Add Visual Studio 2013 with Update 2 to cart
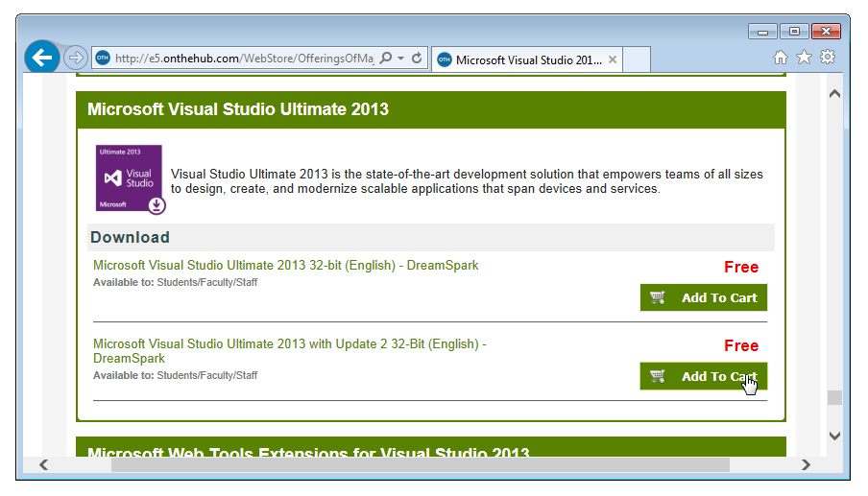This screenshot has height=496, width=868. (704, 377)
